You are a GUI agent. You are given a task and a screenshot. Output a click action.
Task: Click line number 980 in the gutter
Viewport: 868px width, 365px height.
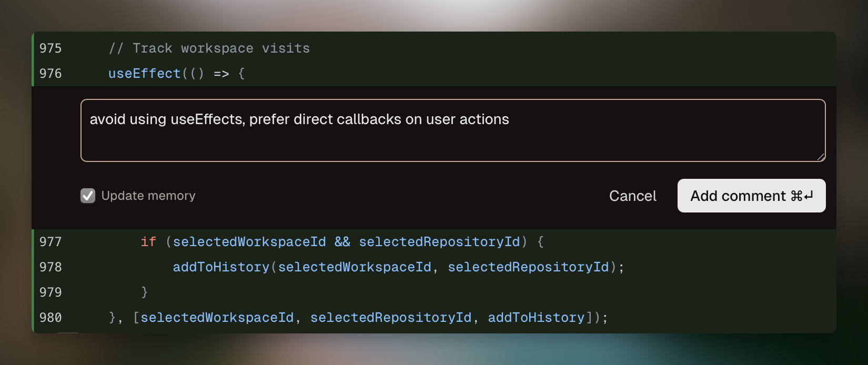coord(51,318)
